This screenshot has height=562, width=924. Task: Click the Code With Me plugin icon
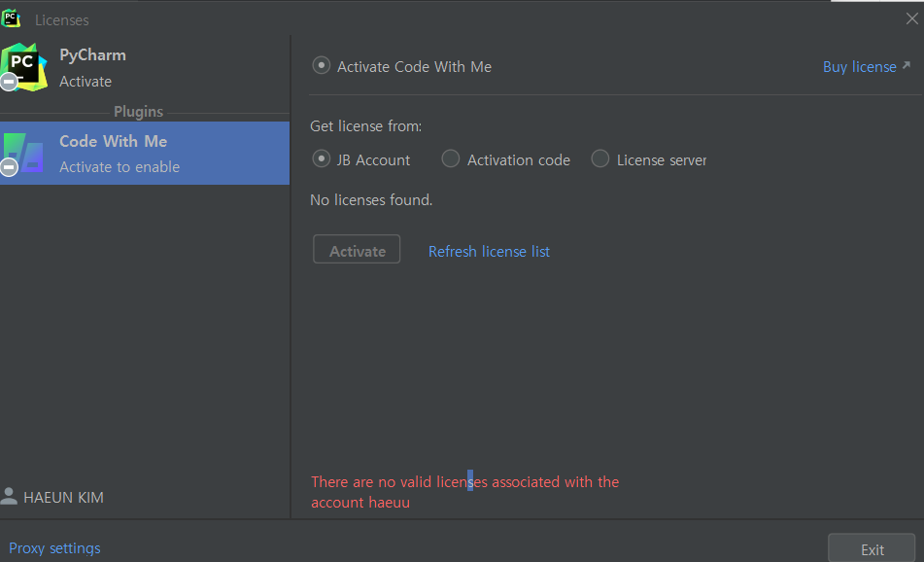[x=23, y=154]
